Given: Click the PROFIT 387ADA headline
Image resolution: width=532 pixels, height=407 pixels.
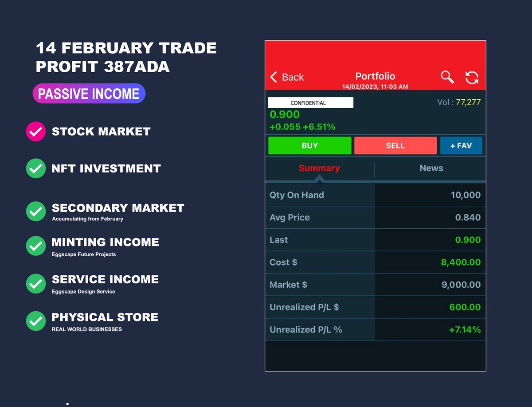Looking at the screenshot, I should 102,67.
